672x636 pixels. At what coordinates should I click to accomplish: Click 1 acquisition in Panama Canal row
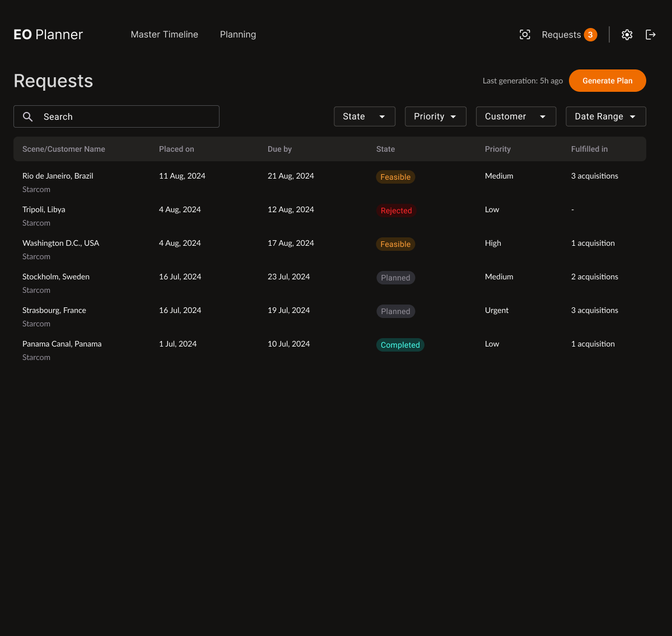tap(593, 344)
